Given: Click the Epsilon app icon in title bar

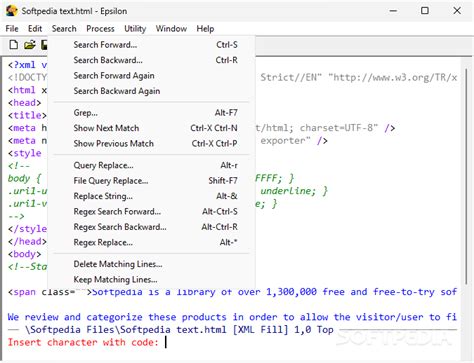Looking at the screenshot, I should [x=12, y=11].
